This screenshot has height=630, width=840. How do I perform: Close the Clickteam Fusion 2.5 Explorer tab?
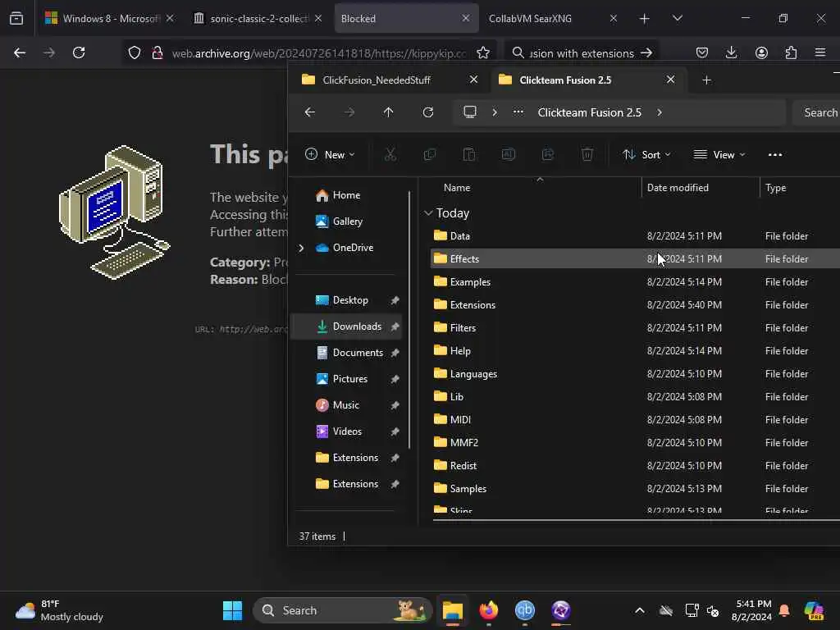click(670, 80)
